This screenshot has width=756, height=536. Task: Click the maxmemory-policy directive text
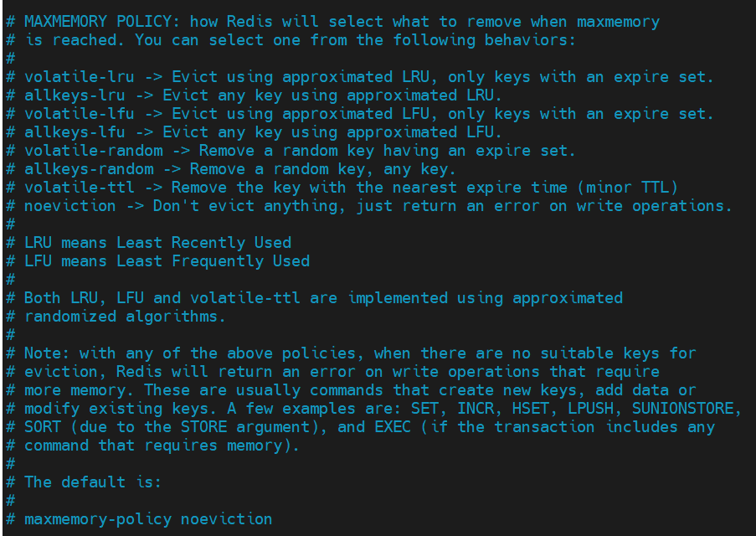pos(98,519)
